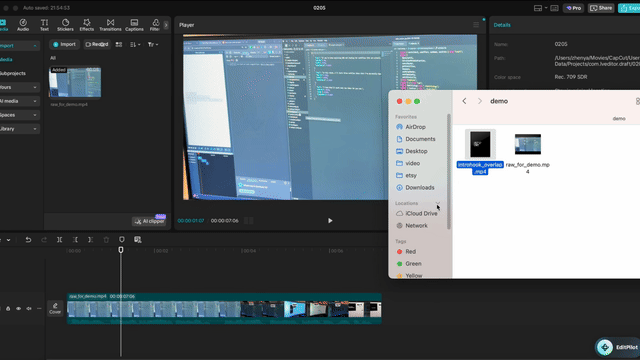The width and height of the screenshot is (640, 360).
Task: Open the Transitions panel
Action: [110, 25]
